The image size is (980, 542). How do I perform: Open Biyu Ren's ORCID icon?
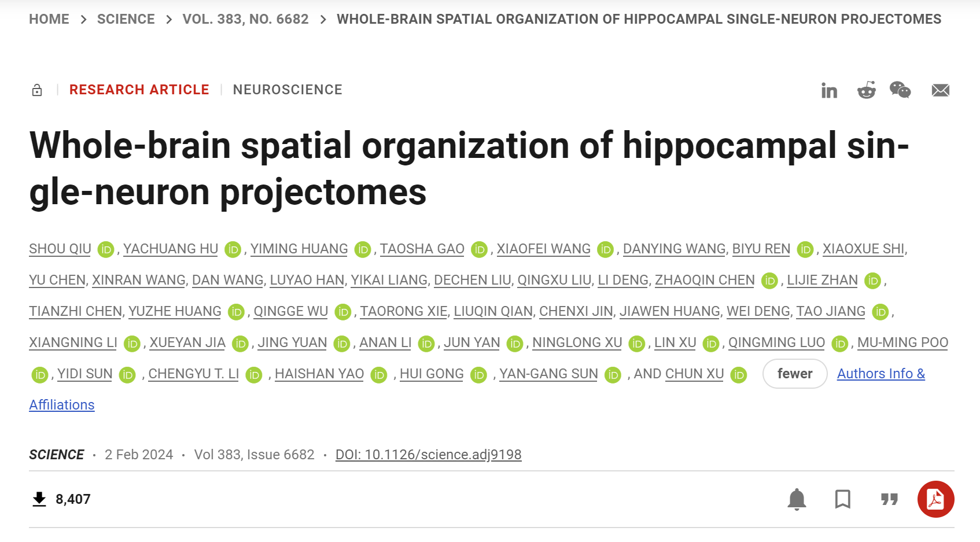[x=805, y=249]
